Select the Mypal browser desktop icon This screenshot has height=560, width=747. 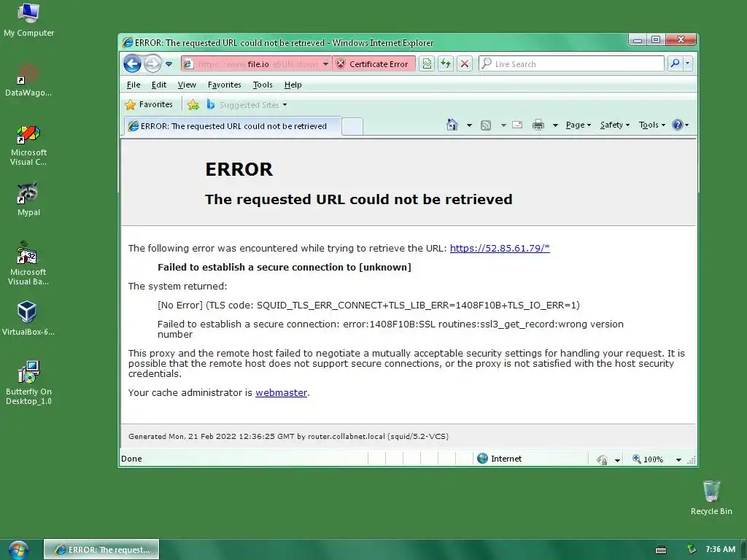point(28,199)
